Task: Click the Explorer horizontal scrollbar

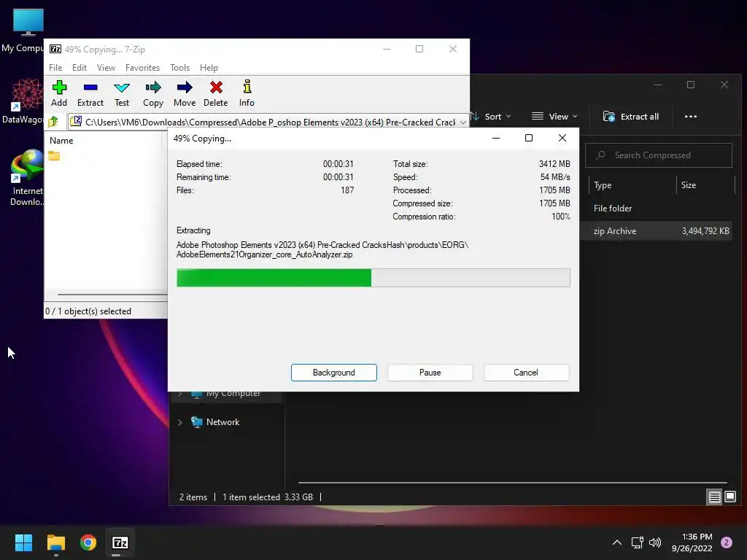Action: [513, 483]
